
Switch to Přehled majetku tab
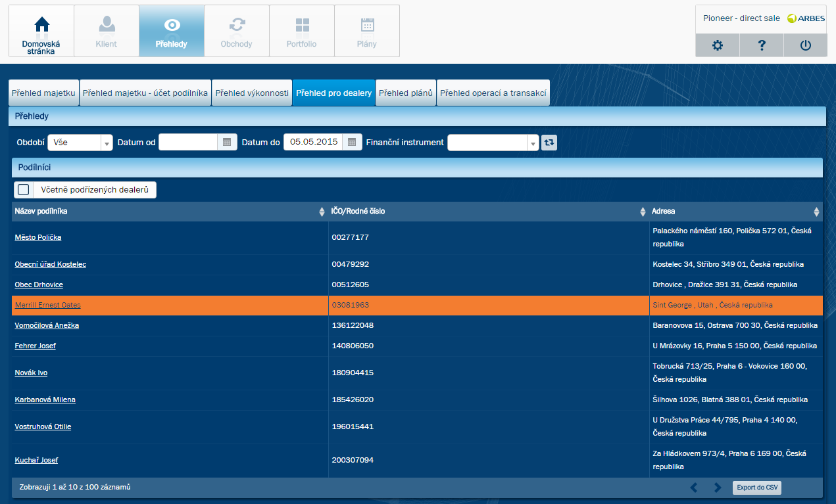tap(43, 93)
